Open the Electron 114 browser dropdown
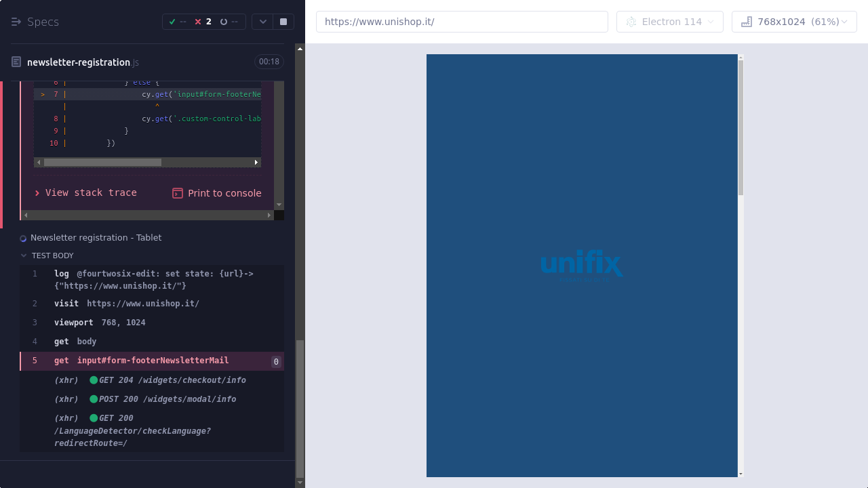The height and width of the screenshot is (488, 868). click(669, 22)
